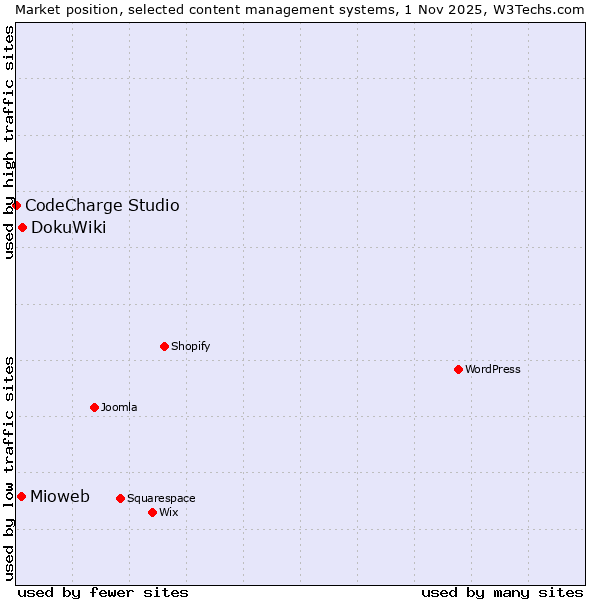This screenshot has width=600, height=600.
Task: Click the 'used by many sites' axis label
Action: pos(502,592)
